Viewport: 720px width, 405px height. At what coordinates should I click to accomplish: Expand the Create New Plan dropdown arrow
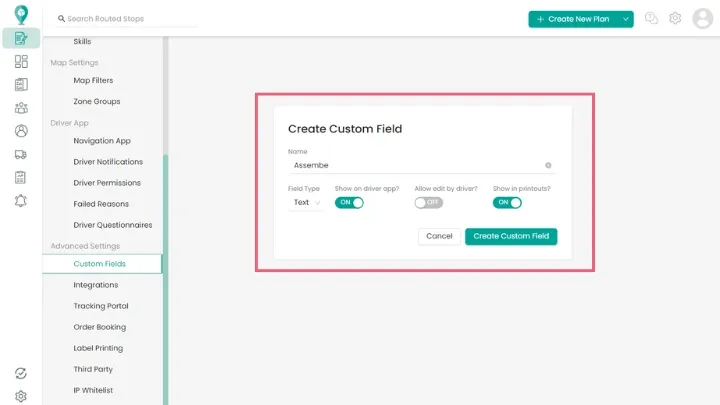coord(626,19)
